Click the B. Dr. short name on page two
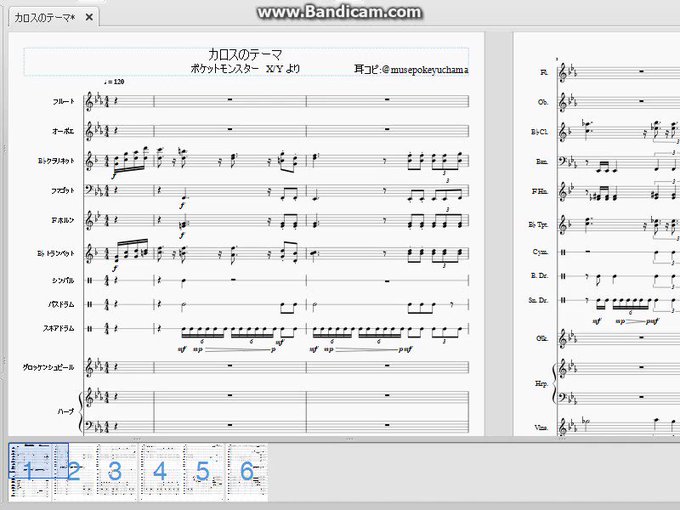The image size is (680, 510). (540, 275)
